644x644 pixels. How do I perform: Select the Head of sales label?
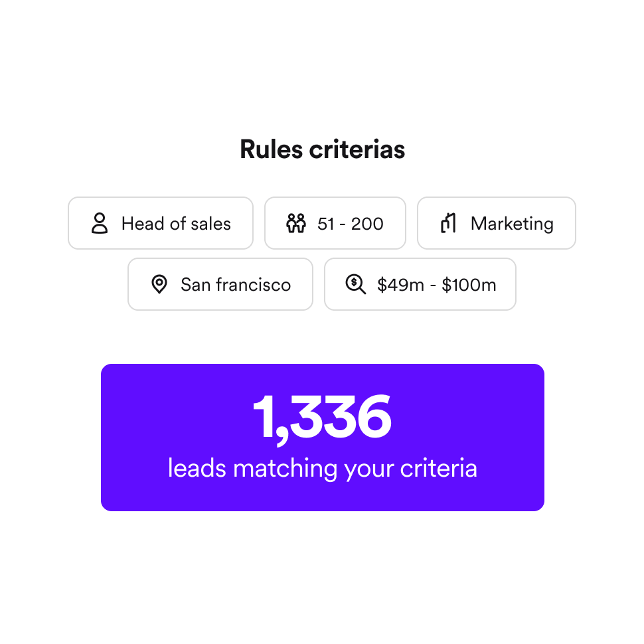[x=176, y=224]
